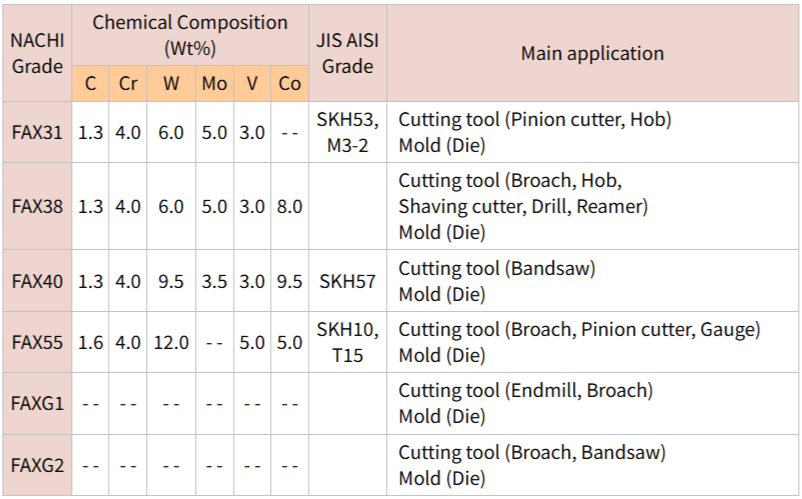Click the Main application column header
This screenshot has height=499, width=802.
[592, 54]
